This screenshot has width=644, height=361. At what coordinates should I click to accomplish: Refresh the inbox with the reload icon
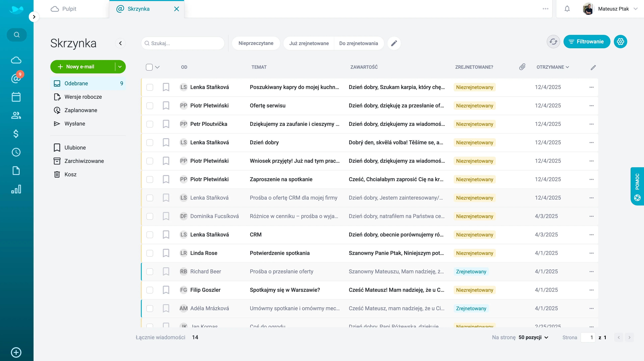tap(553, 41)
